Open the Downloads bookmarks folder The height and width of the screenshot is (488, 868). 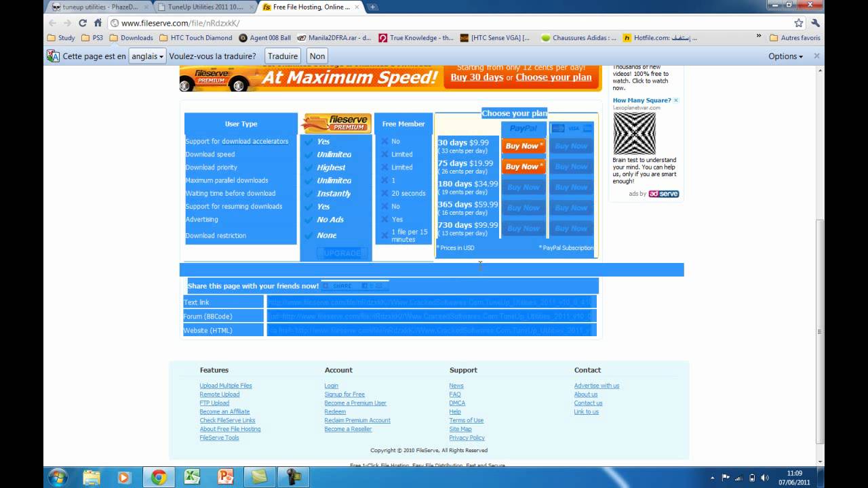[x=132, y=38]
